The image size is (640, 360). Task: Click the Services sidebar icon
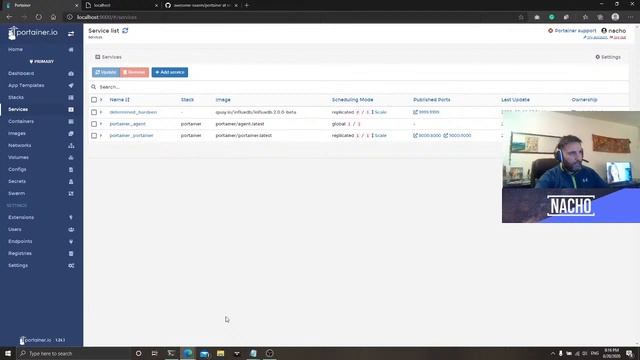point(71,109)
